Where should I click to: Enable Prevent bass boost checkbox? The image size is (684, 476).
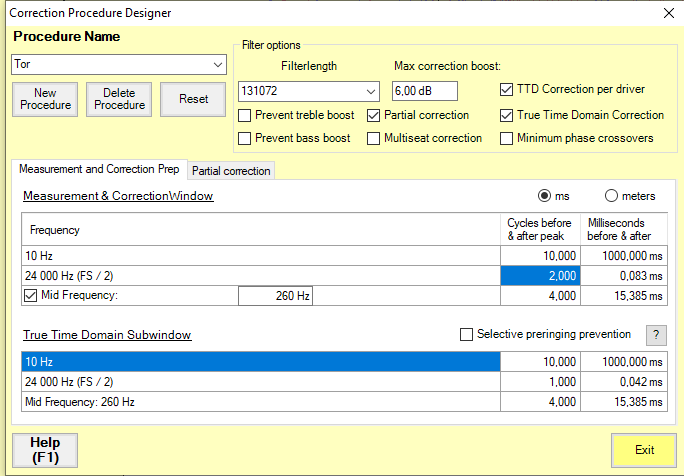coord(245,138)
